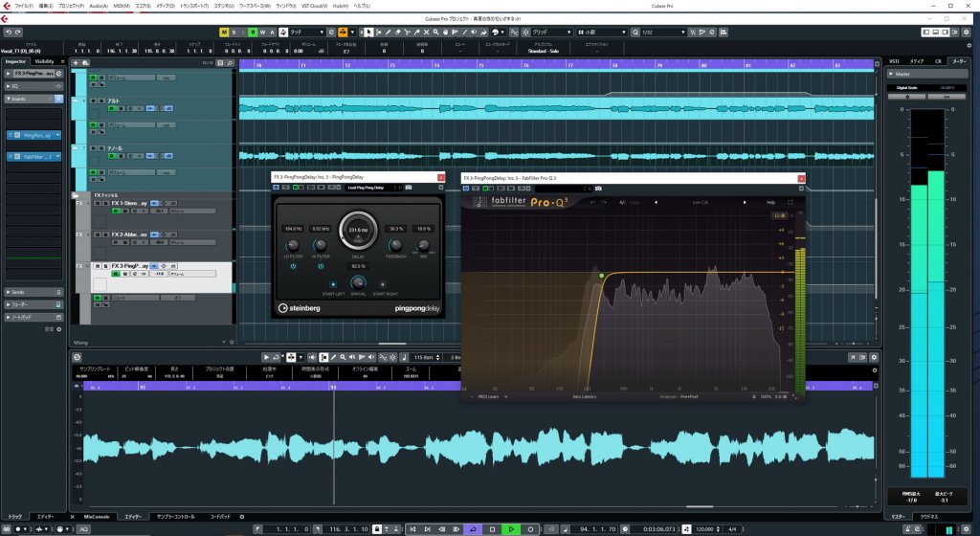Collapse the Inserts section in Inspector
Image resolution: width=980 pixels, height=536 pixels.
click(19, 99)
